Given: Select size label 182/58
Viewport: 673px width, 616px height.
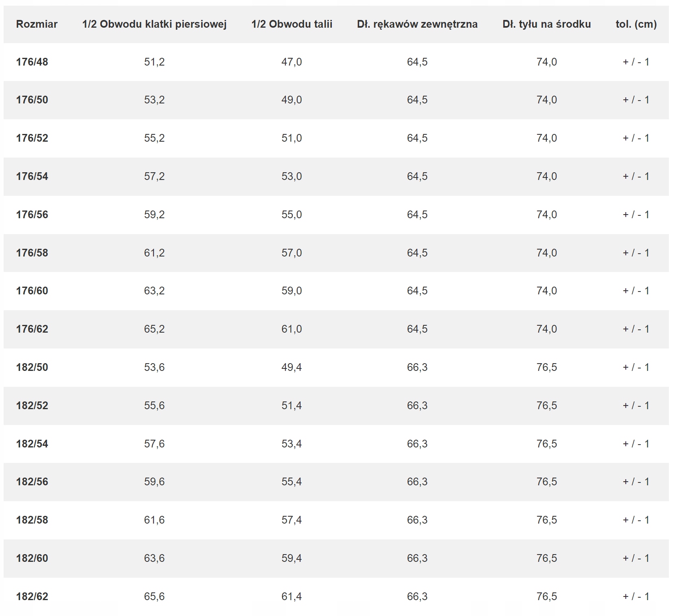Looking at the screenshot, I should click(32, 520).
